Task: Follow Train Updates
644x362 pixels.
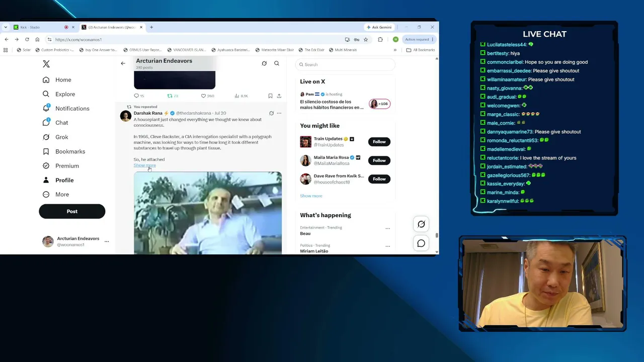Action: point(379,142)
